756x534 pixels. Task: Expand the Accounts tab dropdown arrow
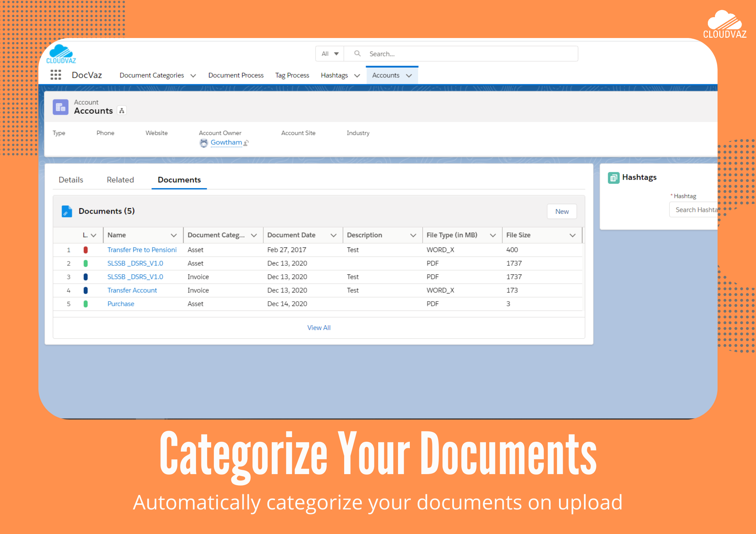pyautogui.click(x=409, y=75)
